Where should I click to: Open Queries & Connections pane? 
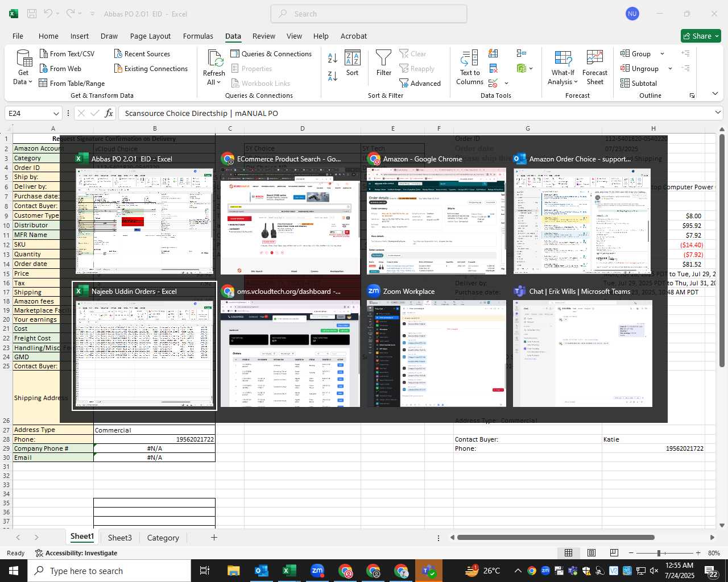271,53
